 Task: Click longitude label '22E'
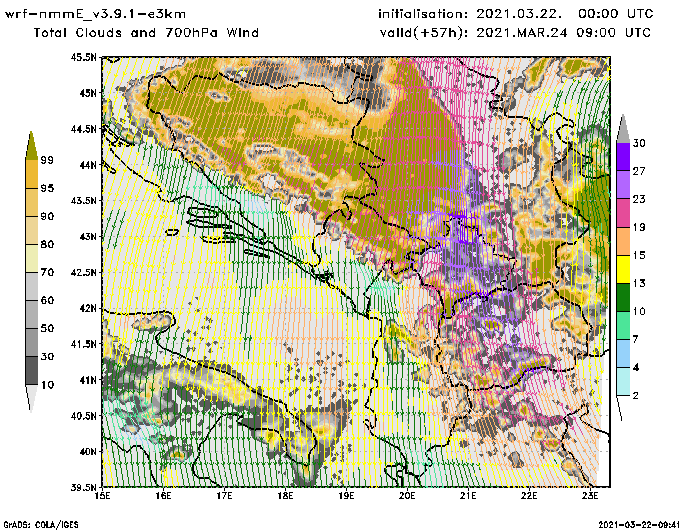(529, 496)
